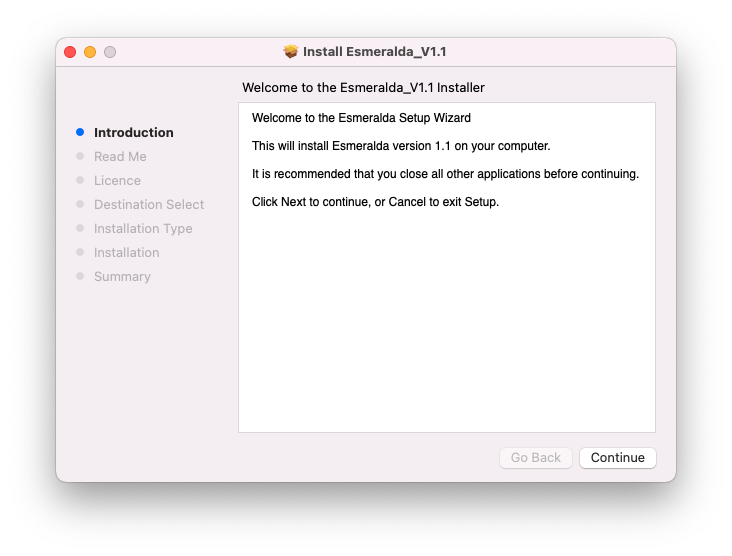Click the Welcome to the Esmeralda_V1.1 Installer heading
Viewport: 732px width, 556px height.
(363, 88)
